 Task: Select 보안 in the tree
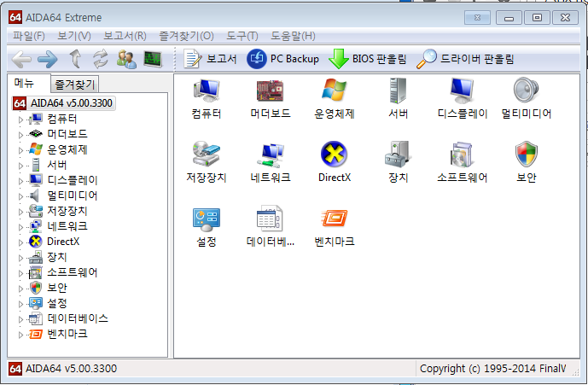click(x=57, y=288)
